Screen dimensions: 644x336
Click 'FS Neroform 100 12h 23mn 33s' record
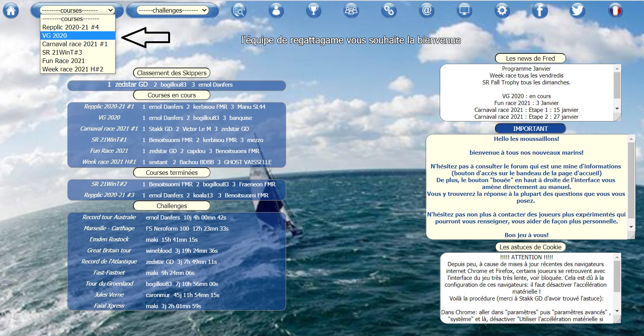point(187,229)
